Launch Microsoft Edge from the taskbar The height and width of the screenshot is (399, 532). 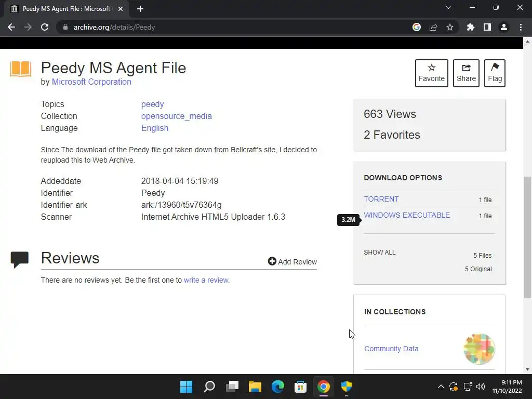click(x=277, y=387)
